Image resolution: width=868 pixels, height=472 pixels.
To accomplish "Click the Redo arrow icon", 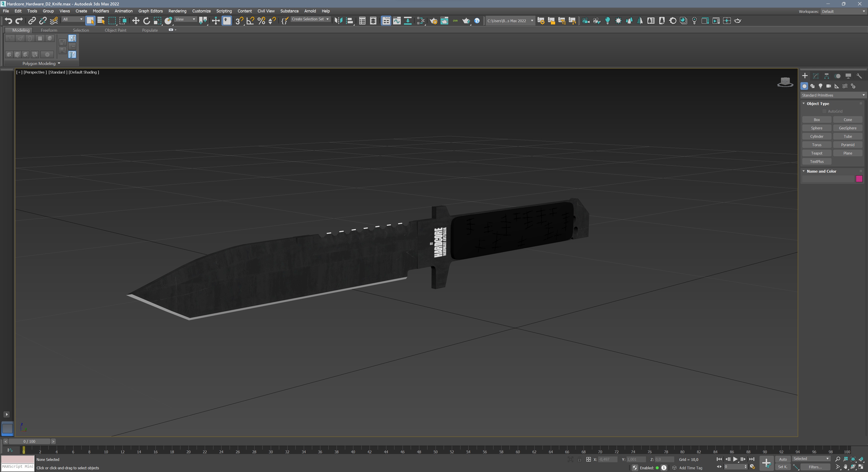I will (19, 21).
